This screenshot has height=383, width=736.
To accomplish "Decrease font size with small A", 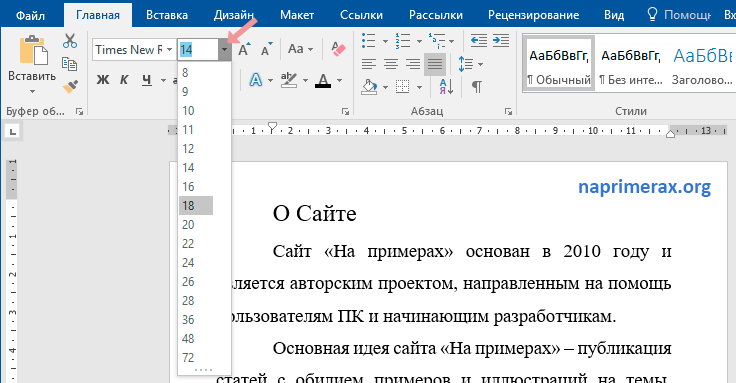I will pos(266,49).
